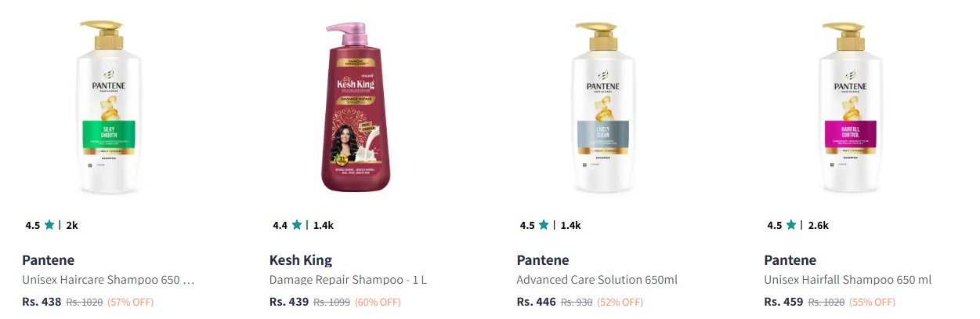Click the star icon next to 4.5 | 2k
The width and height of the screenshot is (980, 319).
pos(49,225)
